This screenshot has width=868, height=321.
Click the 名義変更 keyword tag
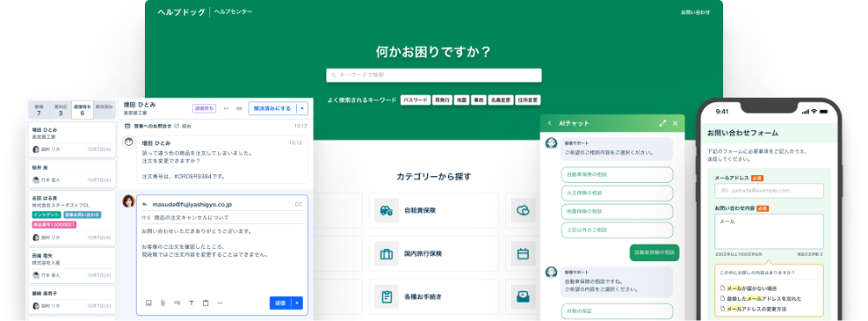[500, 100]
